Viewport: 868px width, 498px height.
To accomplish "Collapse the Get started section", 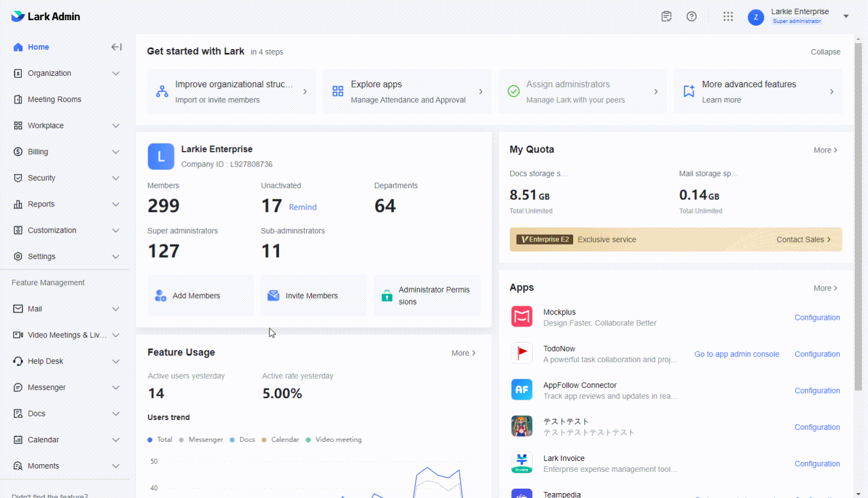I will tap(825, 52).
